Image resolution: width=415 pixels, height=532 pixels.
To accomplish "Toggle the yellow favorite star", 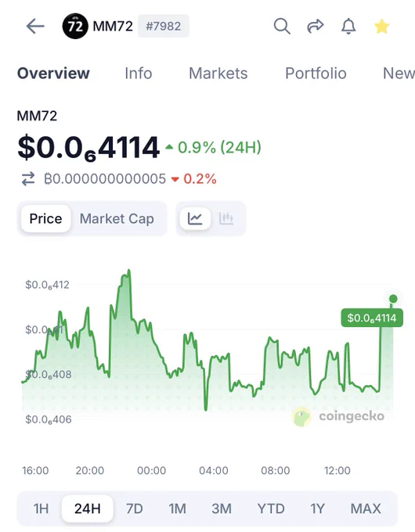I will [381, 26].
